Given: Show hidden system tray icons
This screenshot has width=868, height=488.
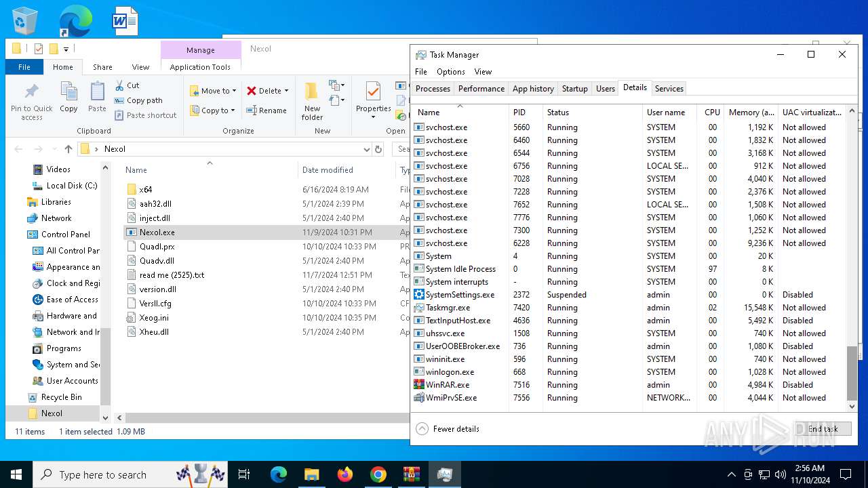Looking at the screenshot, I should pyautogui.click(x=731, y=474).
